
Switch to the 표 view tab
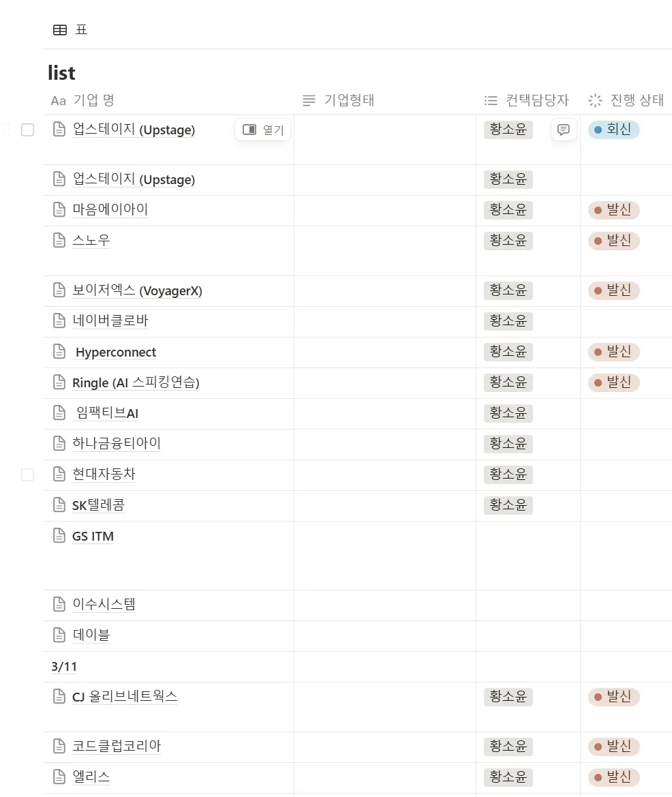(x=81, y=30)
